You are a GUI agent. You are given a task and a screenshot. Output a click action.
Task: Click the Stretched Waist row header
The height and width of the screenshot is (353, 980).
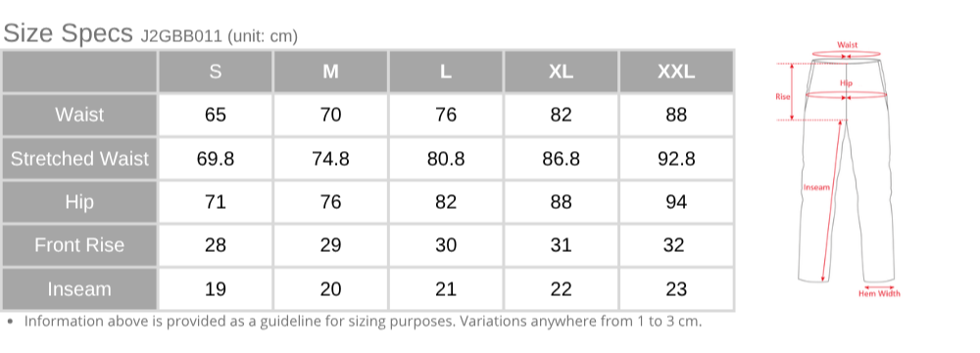point(79,158)
